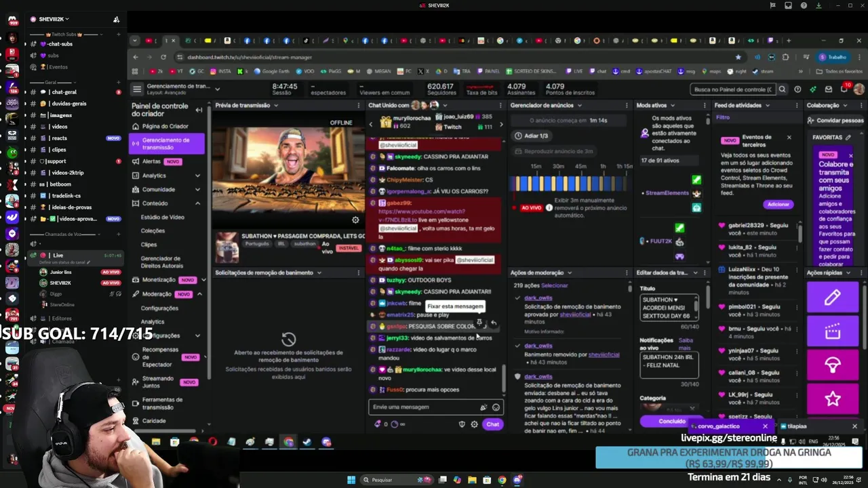
Task: Click the chat scrollbar
Action: tap(503, 380)
